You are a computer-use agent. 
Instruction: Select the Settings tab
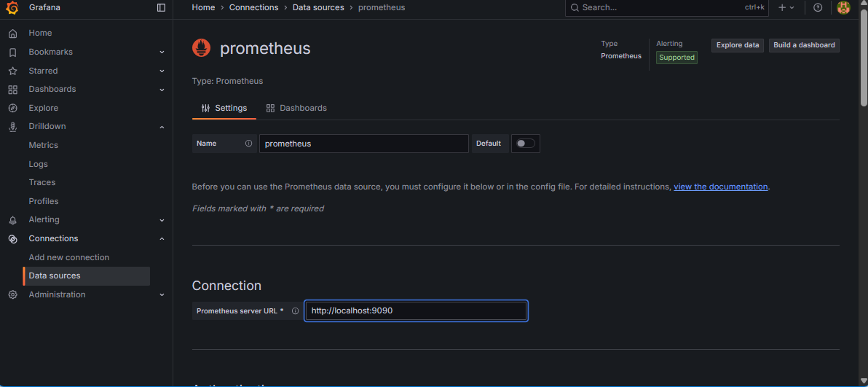[224, 108]
